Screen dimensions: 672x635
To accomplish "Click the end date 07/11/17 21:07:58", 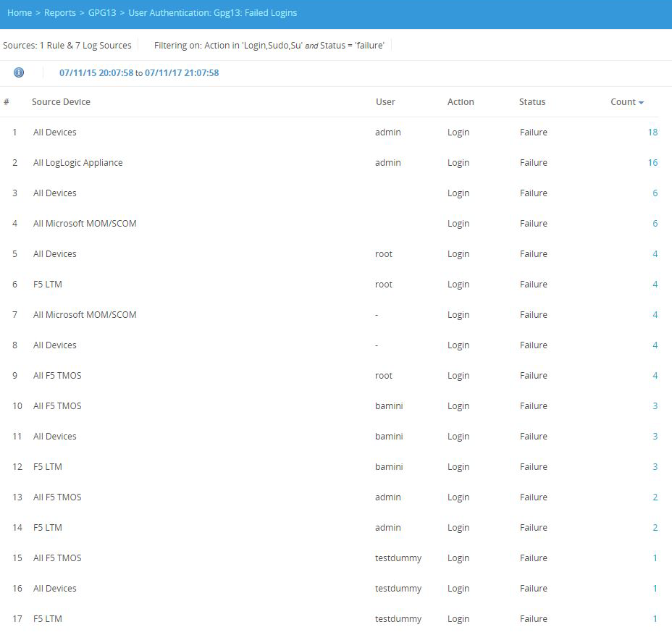I will (x=182, y=73).
